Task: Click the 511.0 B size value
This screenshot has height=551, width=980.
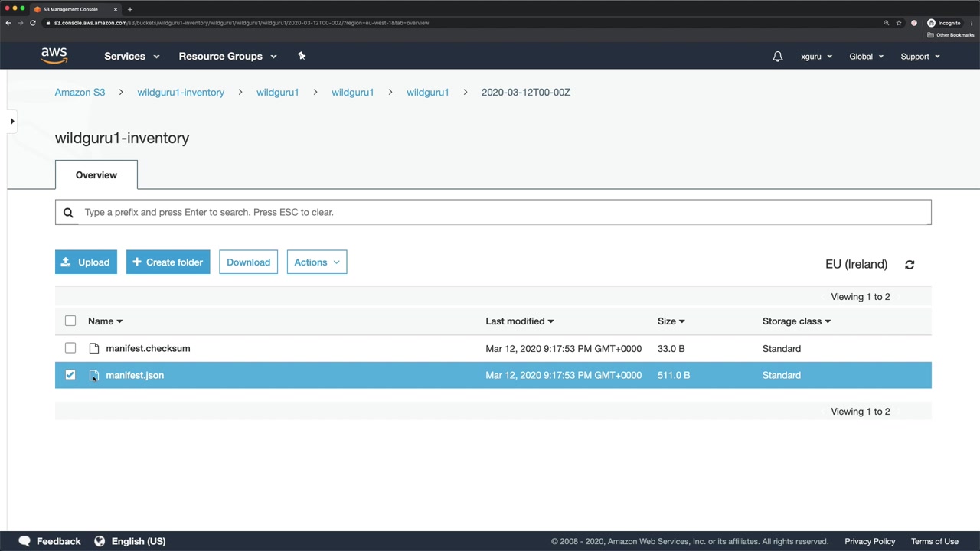Action: click(674, 376)
